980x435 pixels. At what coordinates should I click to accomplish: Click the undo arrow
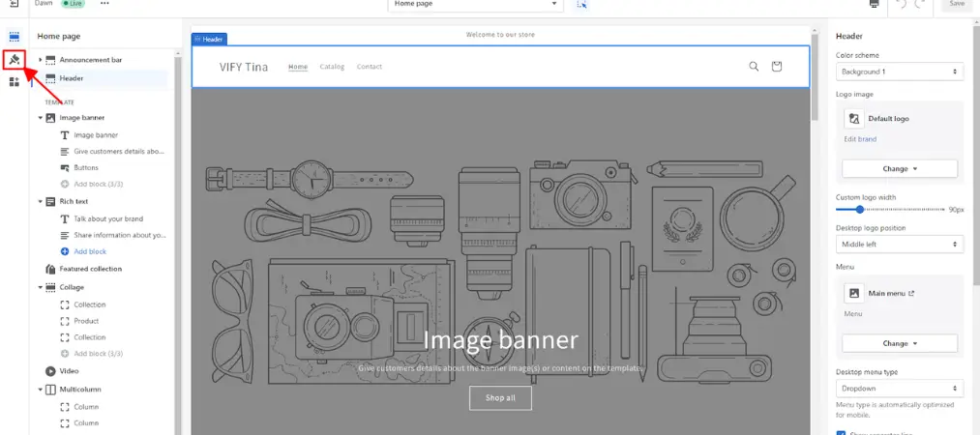pos(901,4)
